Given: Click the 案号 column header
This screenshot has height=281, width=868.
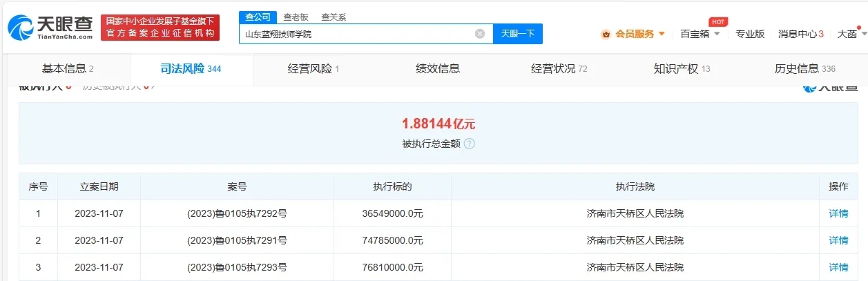Looking at the screenshot, I should click(x=237, y=186).
